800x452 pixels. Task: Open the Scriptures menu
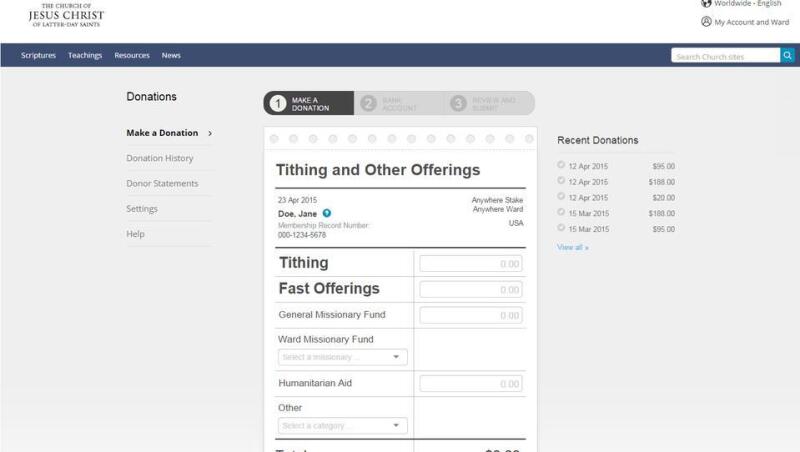(x=39, y=55)
